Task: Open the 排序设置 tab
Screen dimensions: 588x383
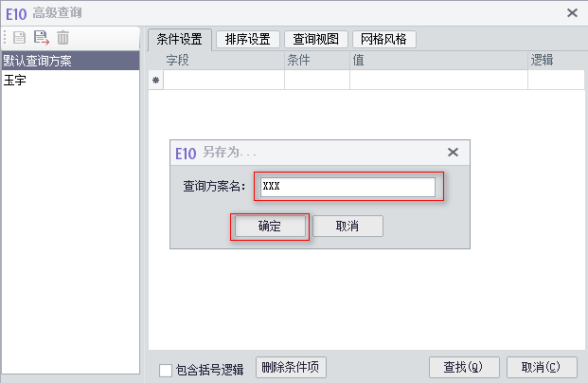Action: tap(248, 40)
